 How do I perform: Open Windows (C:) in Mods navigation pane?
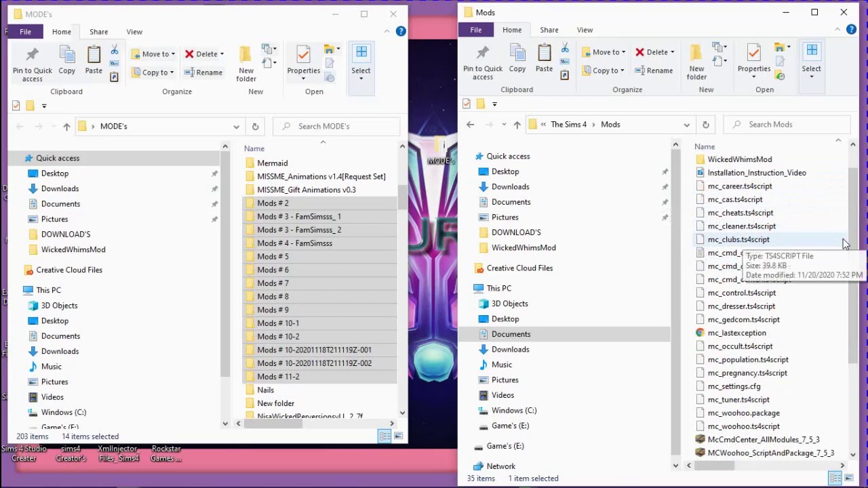[514, 411]
